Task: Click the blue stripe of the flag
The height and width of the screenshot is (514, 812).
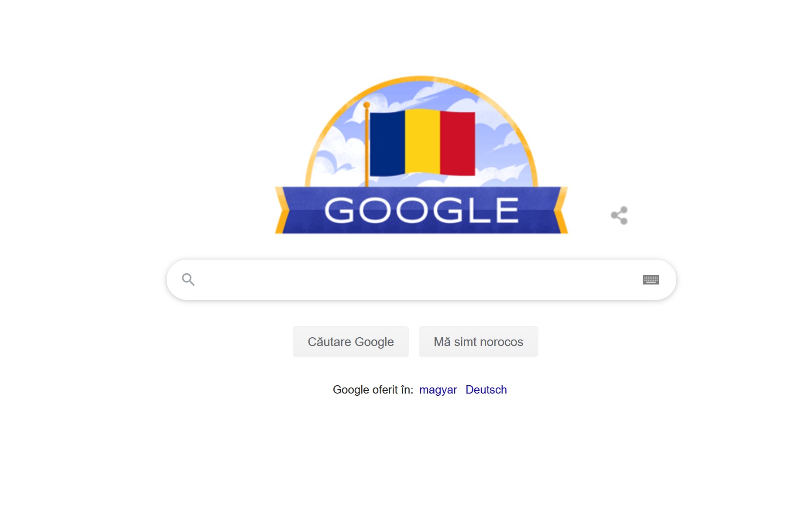Action: click(x=387, y=143)
